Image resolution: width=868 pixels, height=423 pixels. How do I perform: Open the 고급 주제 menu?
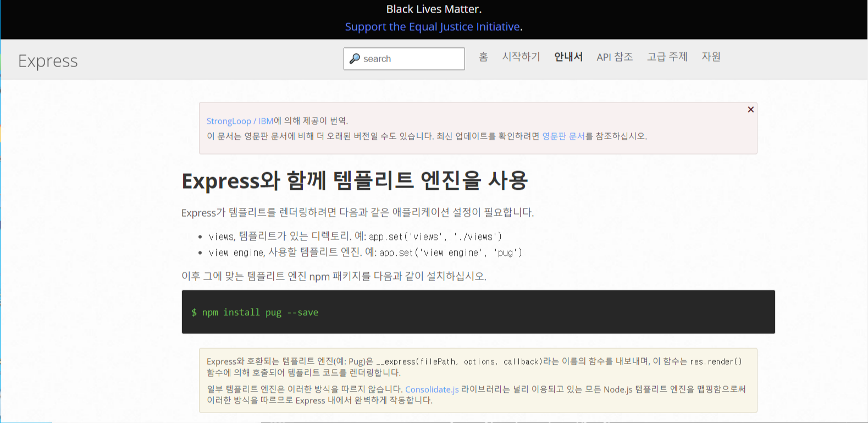667,57
